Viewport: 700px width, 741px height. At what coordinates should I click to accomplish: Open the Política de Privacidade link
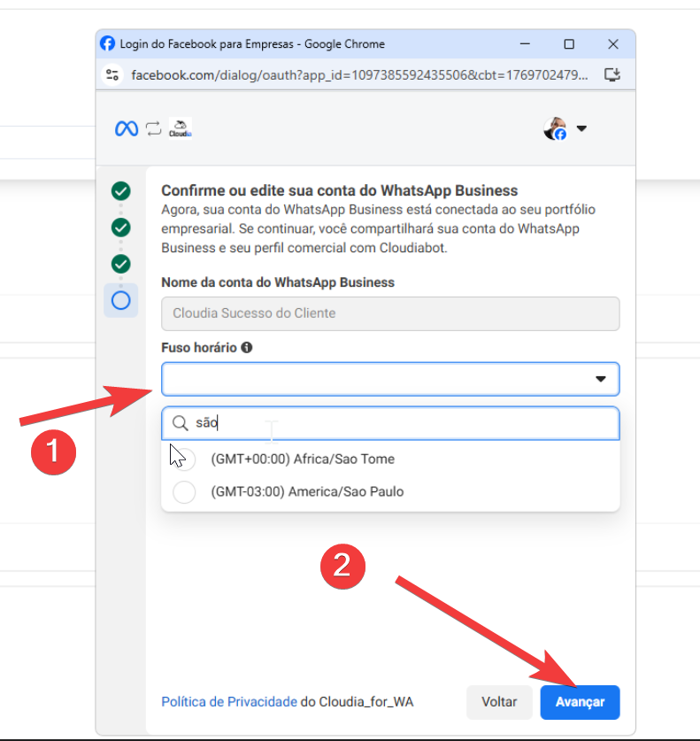click(x=229, y=702)
